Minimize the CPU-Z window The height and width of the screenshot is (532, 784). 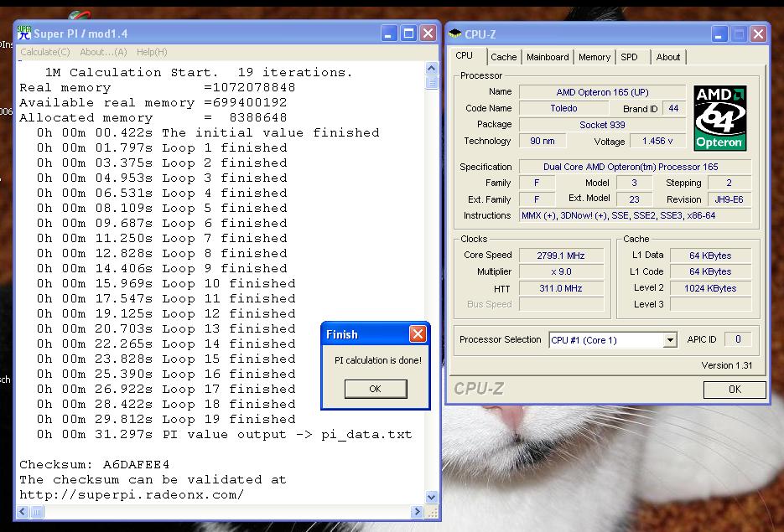coord(720,34)
